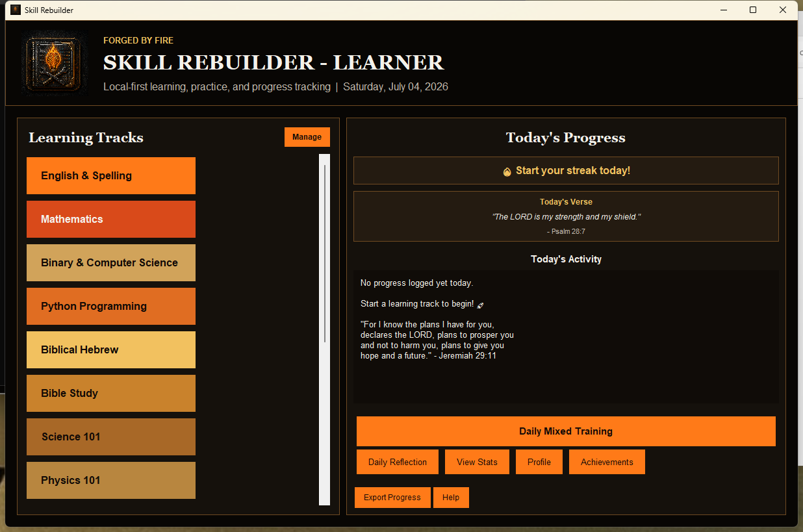
Task: Click the flame icon in streak banner
Action: tap(507, 171)
